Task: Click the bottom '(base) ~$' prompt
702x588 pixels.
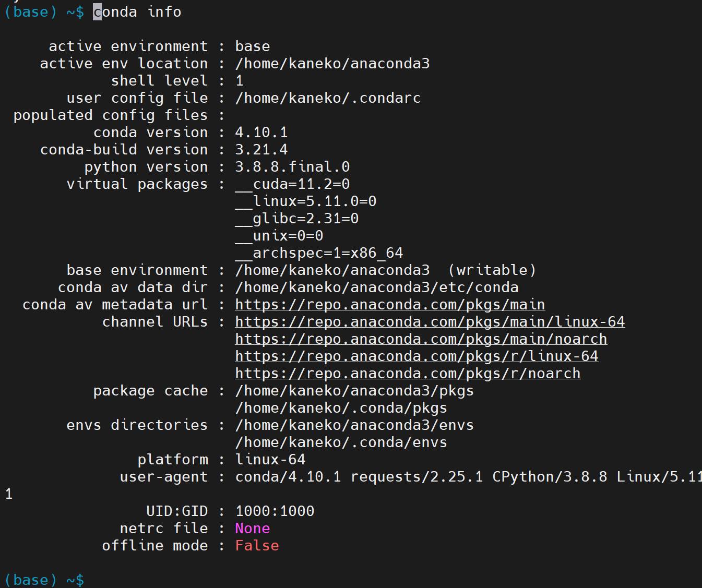Action: click(x=44, y=580)
